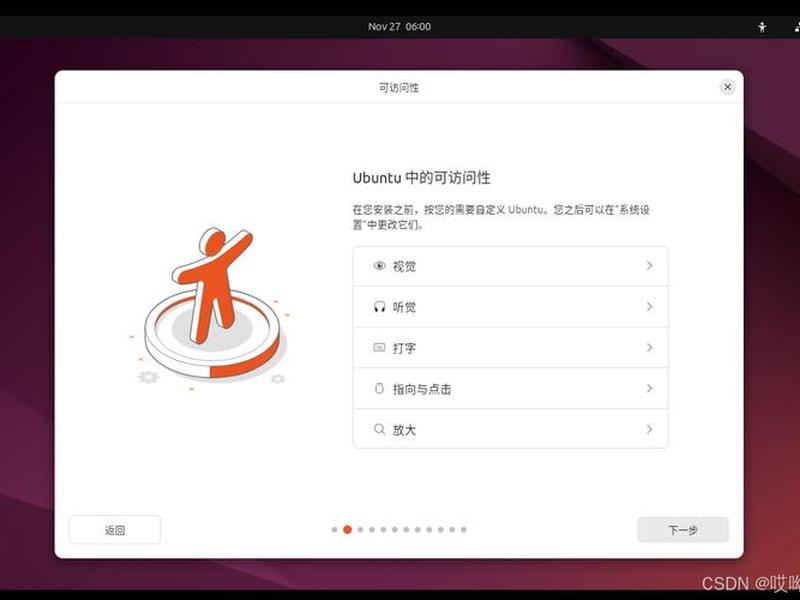The image size is (800, 600).
Task: Click the Ubuntu 中的可访问性 heading
Action: [x=421, y=178]
